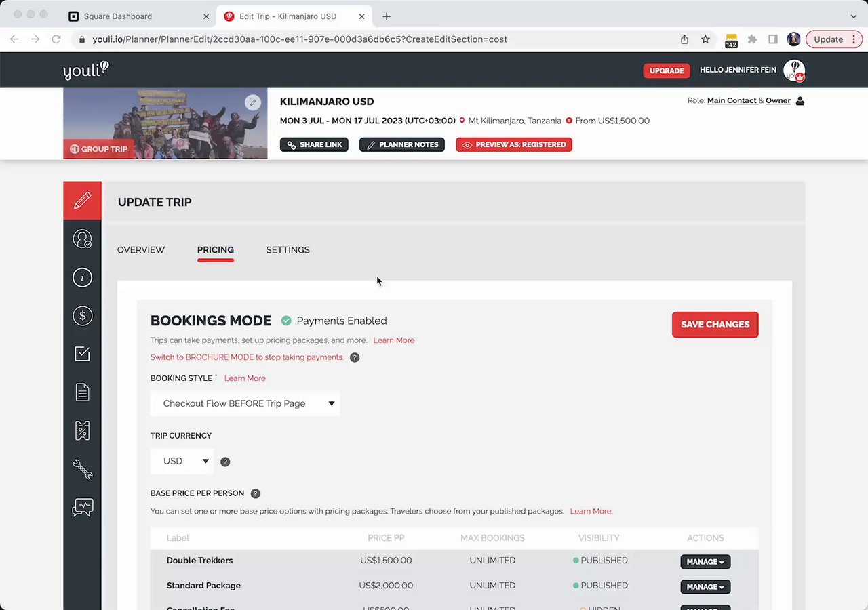Viewport: 868px width, 610px height.
Task: Bookmark page with the star icon
Action: point(705,39)
